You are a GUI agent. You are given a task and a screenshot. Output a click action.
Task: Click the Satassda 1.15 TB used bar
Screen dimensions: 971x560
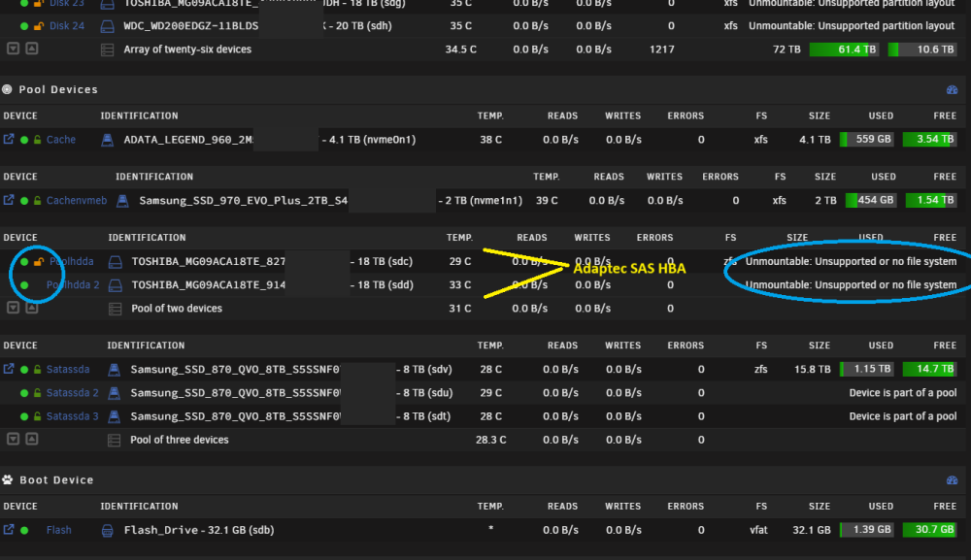tap(867, 369)
